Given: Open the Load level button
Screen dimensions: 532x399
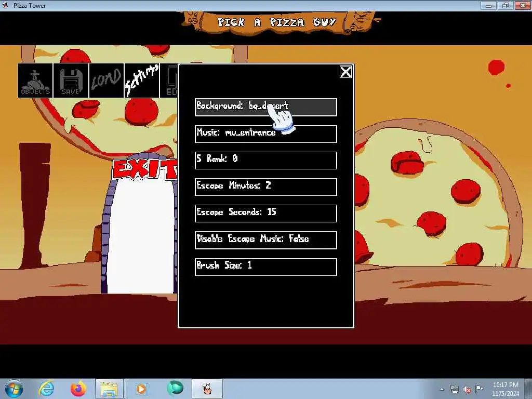Looking at the screenshot, I should [106, 81].
